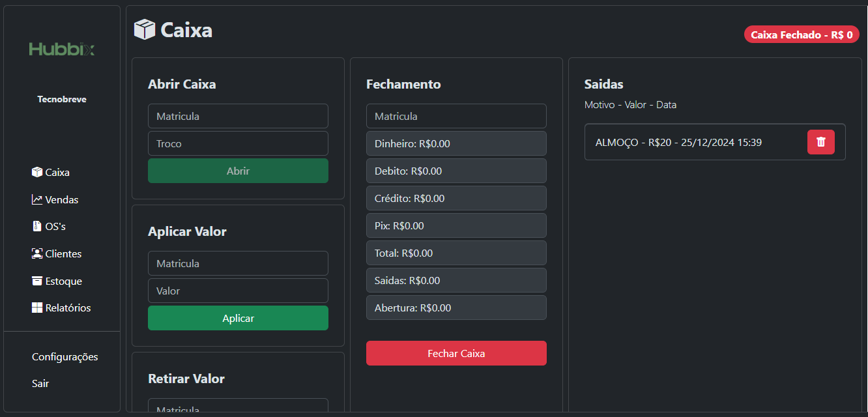Click the Caixa box icon in sidebar
Image resolution: width=868 pixels, height=417 pixels.
pos(37,172)
